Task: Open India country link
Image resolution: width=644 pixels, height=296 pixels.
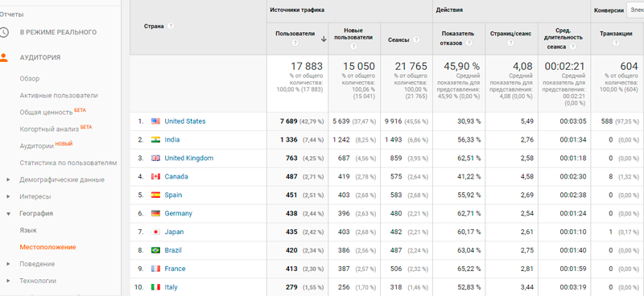Action: click(172, 140)
